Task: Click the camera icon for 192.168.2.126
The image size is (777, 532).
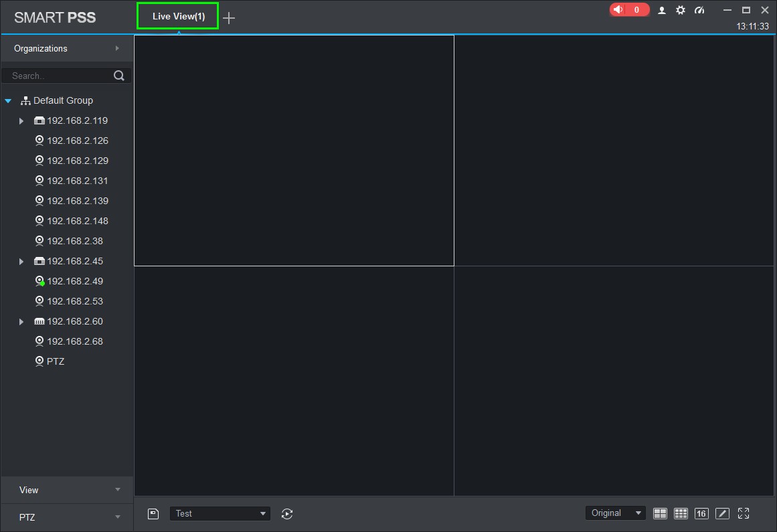Action: click(39, 141)
